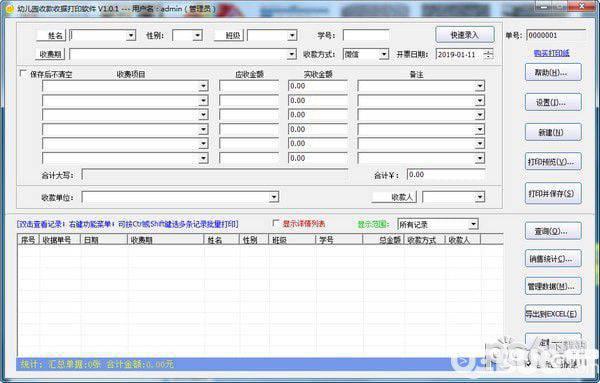Open the 购买打印纸 link

point(551,53)
